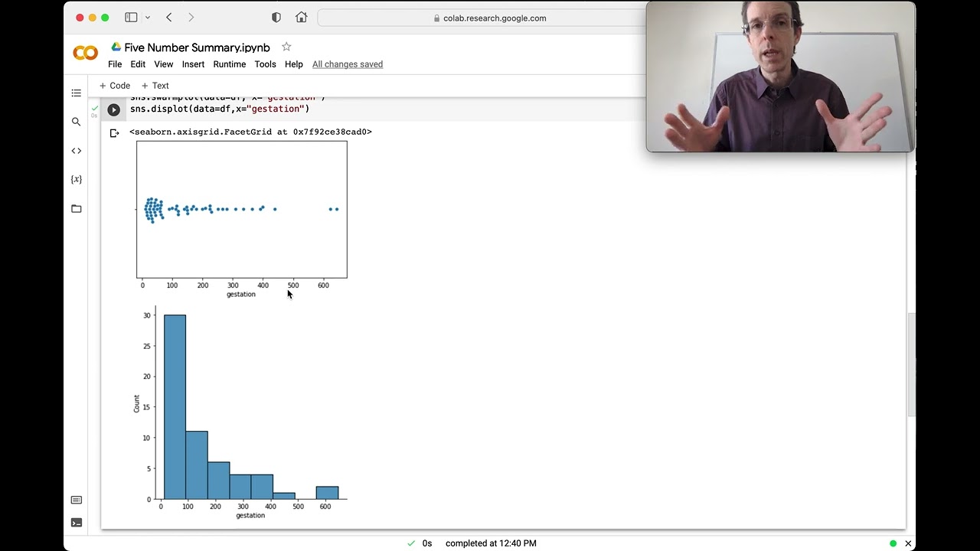Viewport: 980px width, 551px height.
Task: Click the green connection status dot
Action: tap(893, 543)
